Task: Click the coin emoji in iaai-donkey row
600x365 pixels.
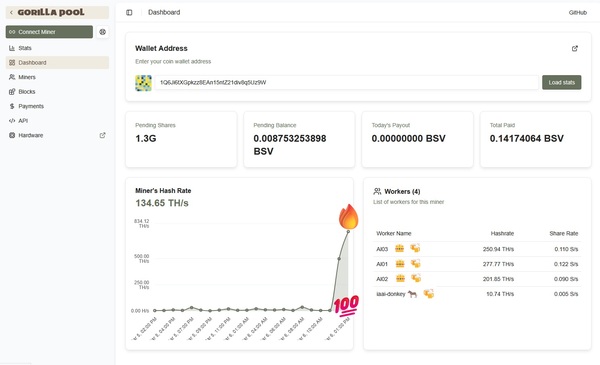Action: [429, 293]
